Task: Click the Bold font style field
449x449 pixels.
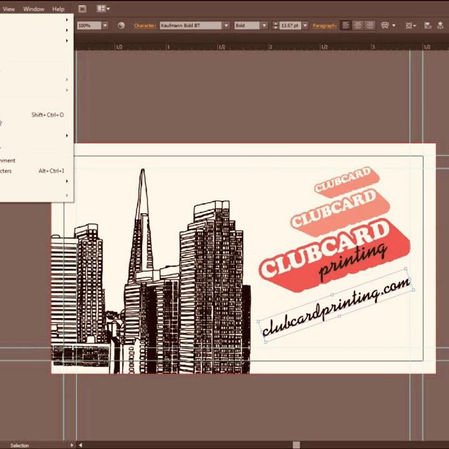Action: 247,26
